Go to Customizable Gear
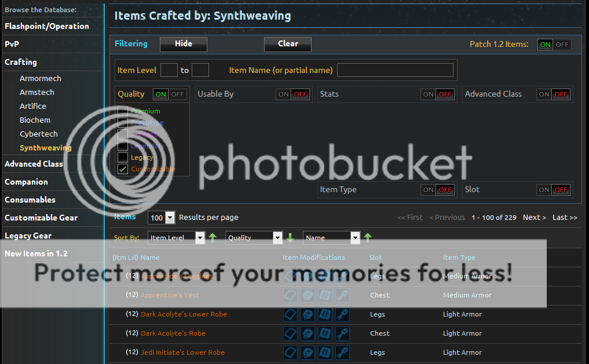Screen dimensions: 589x364 [x=41, y=218]
